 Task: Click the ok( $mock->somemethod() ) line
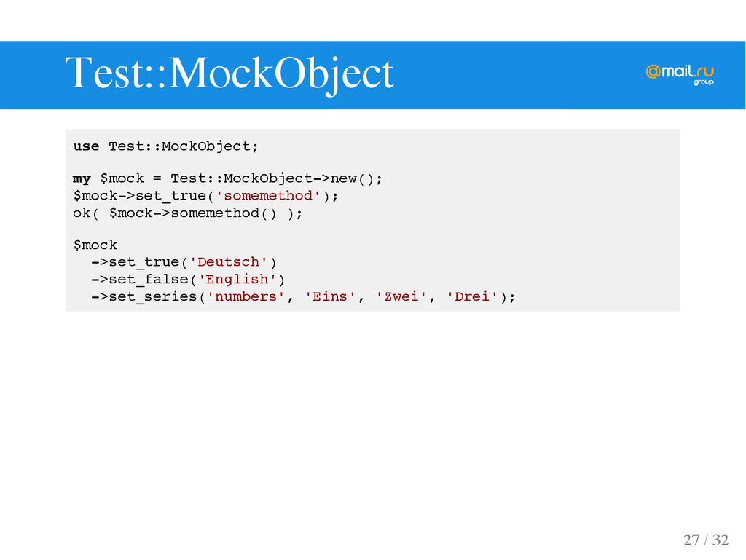187,213
